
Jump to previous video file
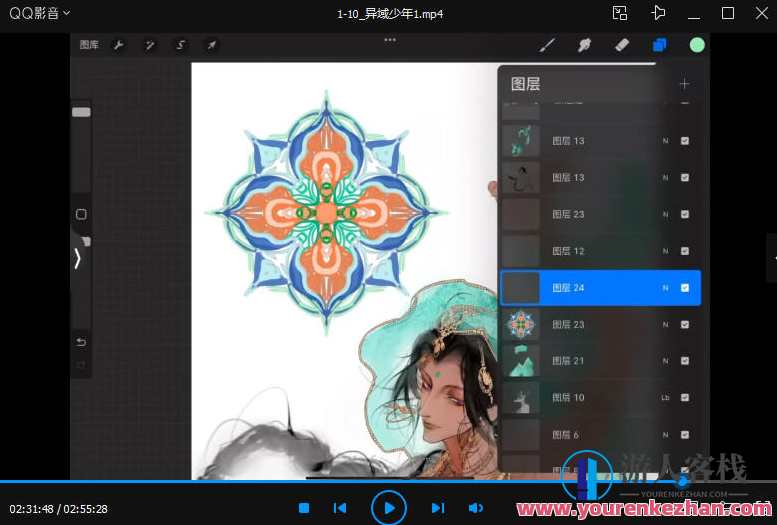point(340,508)
